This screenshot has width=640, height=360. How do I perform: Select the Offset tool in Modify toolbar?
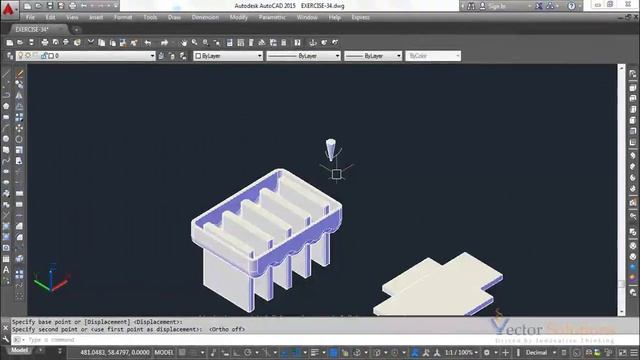coord(19,106)
